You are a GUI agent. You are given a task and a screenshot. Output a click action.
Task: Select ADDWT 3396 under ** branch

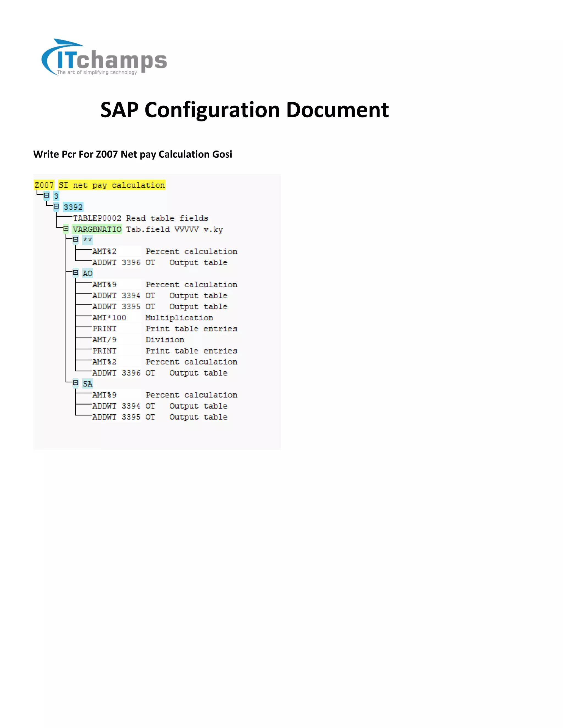(116, 263)
